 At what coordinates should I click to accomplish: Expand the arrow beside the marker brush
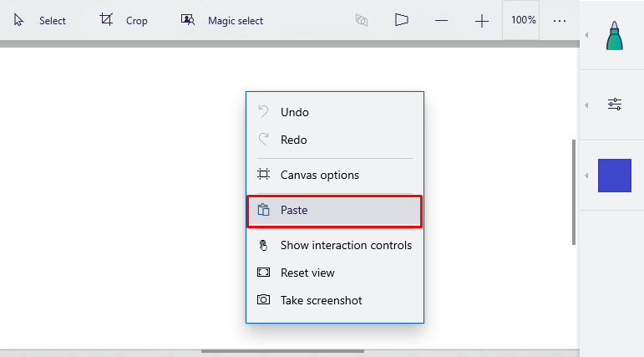pyautogui.click(x=586, y=35)
